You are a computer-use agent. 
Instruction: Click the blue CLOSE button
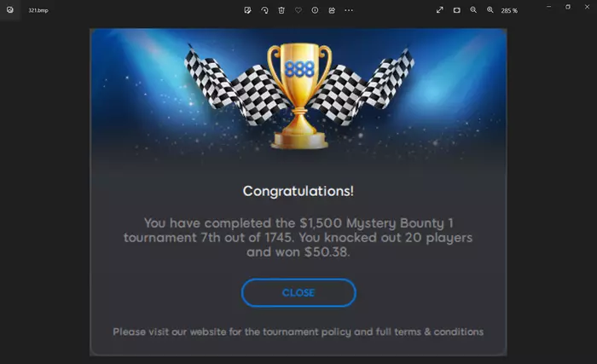298,292
